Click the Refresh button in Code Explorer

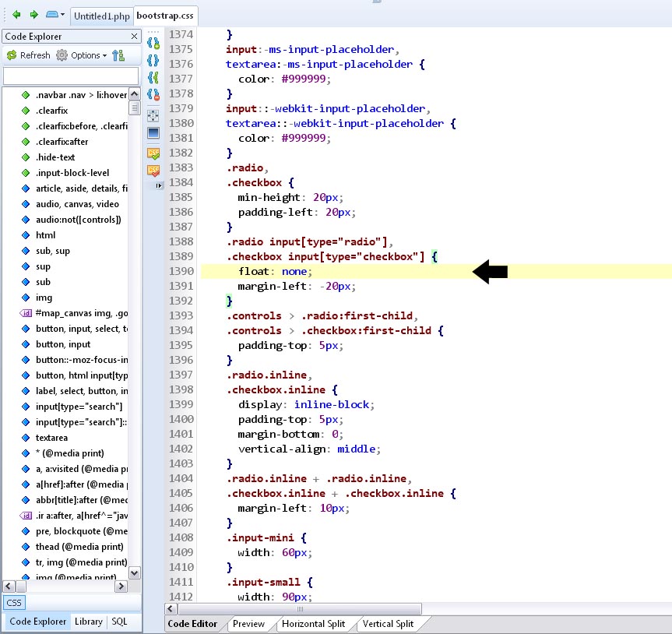tap(28, 55)
